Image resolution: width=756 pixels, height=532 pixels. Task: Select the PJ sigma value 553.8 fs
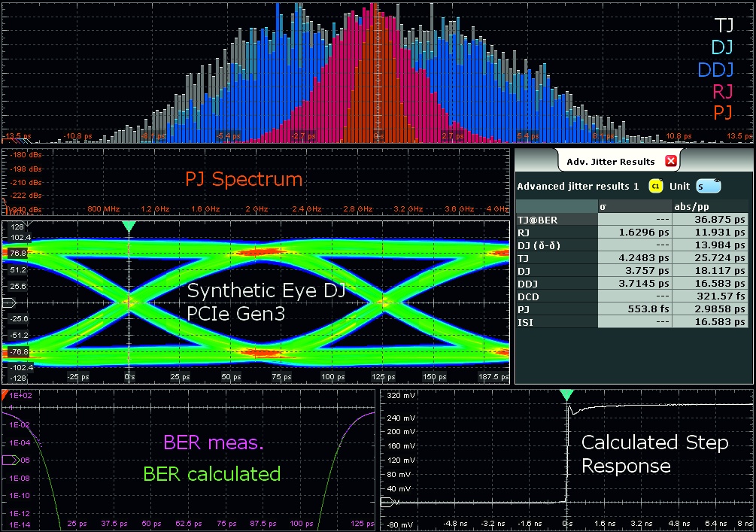635,309
